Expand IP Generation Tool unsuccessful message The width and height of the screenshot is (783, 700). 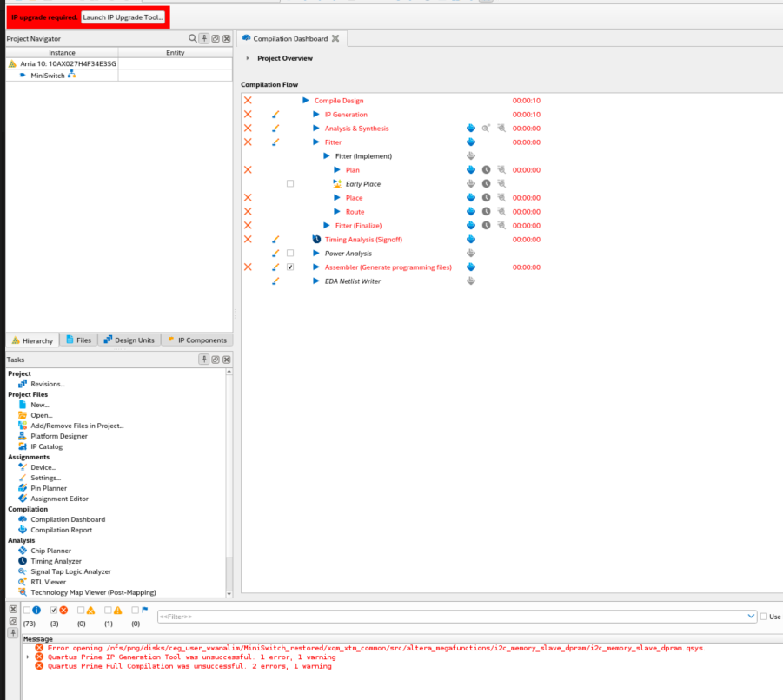(28, 657)
